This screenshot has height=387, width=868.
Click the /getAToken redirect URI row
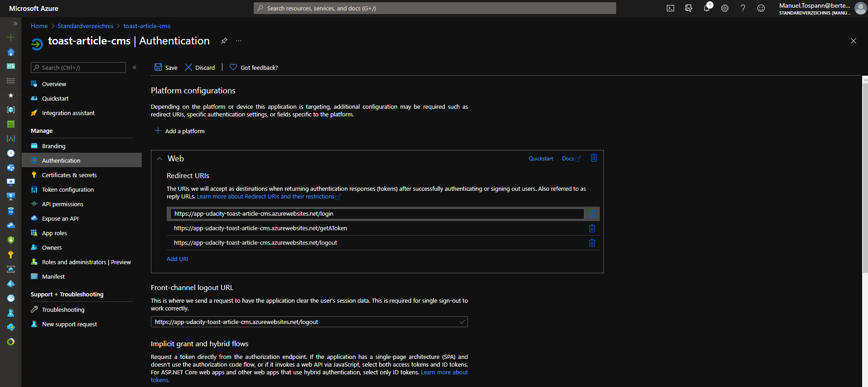coord(383,228)
